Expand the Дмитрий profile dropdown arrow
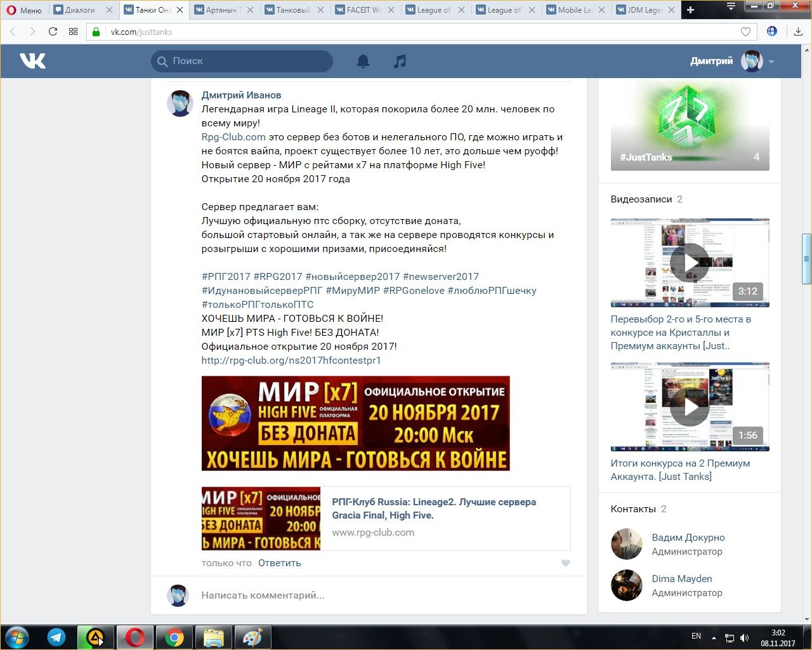Image resolution: width=812 pixels, height=650 pixels. (x=771, y=62)
